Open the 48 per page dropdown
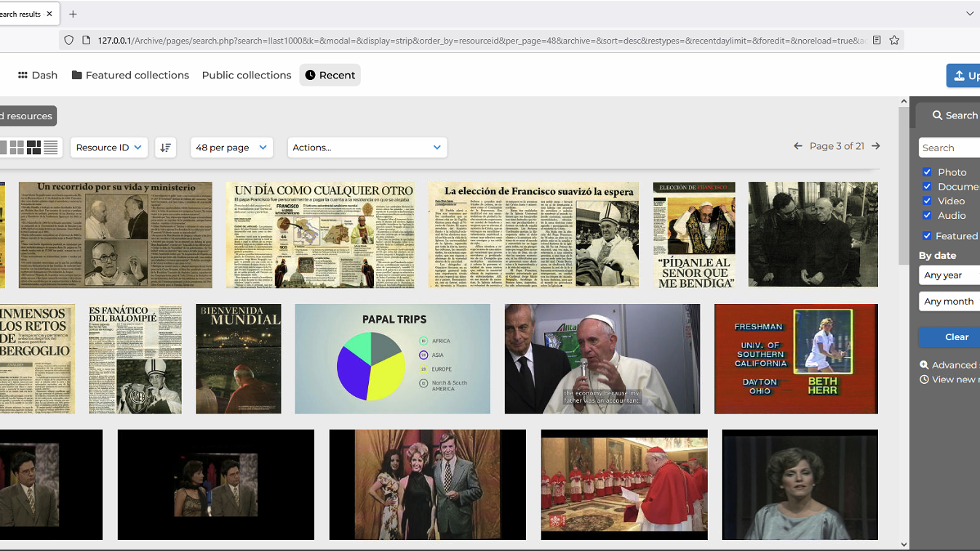 tap(231, 148)
